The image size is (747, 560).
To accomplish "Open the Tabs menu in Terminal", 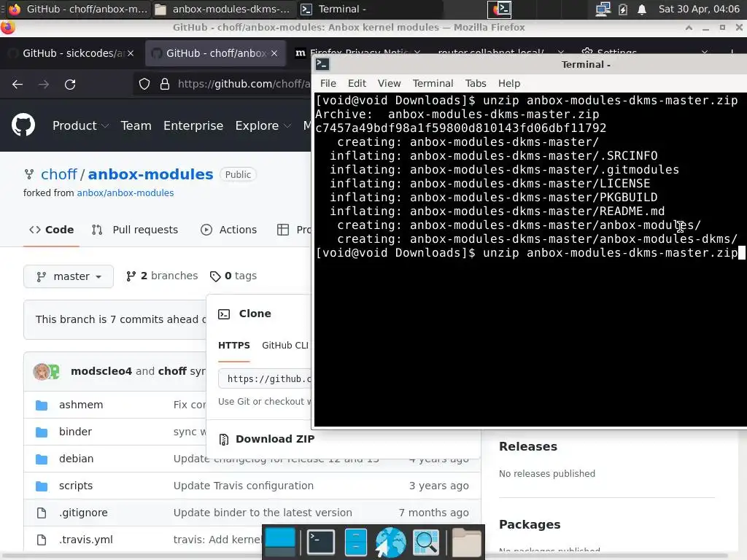I will pos(476,83).
